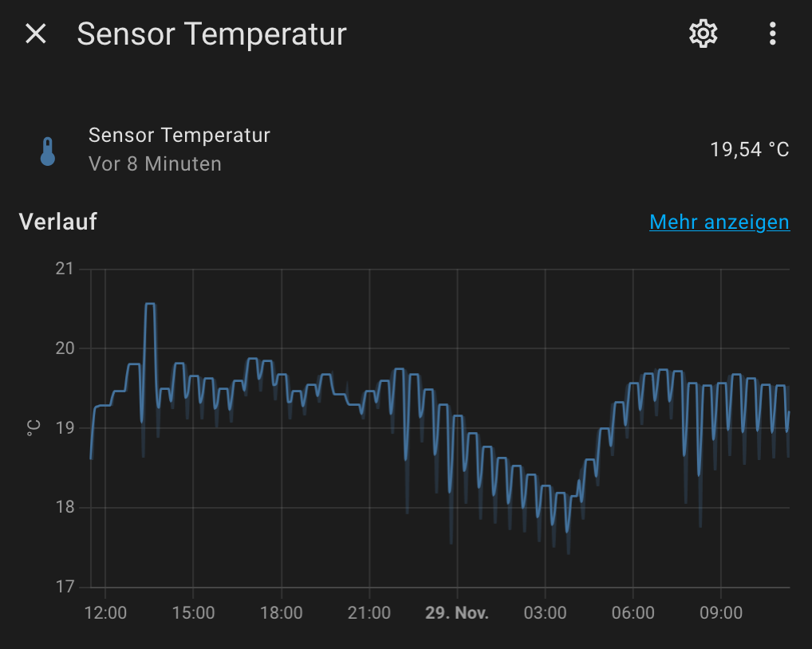Click the 12:00 time axis label
Viewport: 812px width, 649px height.
coord(105,613)
